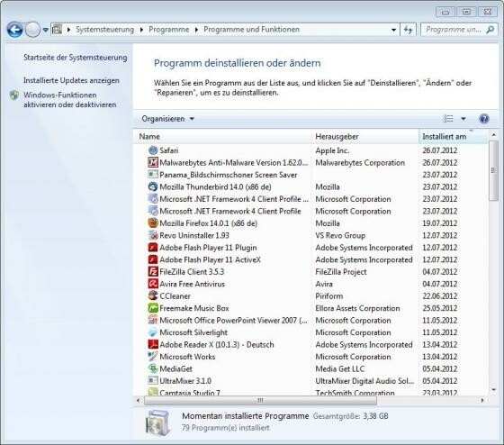Click the Systemsteuerung breadcrumb

pos(104,30)
